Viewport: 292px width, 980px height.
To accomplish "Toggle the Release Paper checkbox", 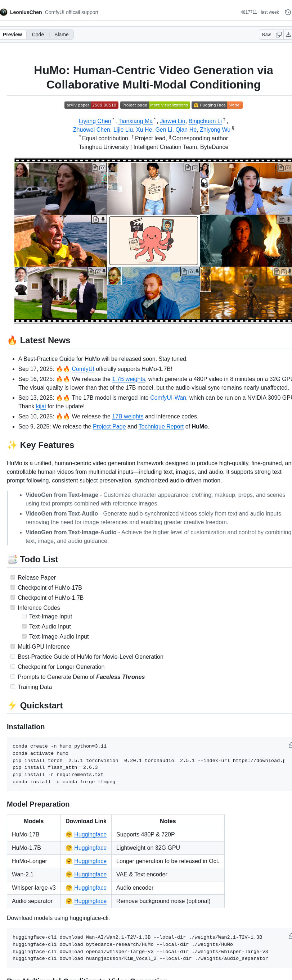I will coord(13,577).
